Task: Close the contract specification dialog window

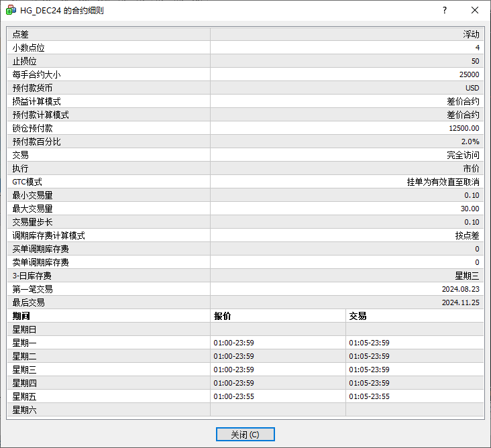Action: pos(475,10)
